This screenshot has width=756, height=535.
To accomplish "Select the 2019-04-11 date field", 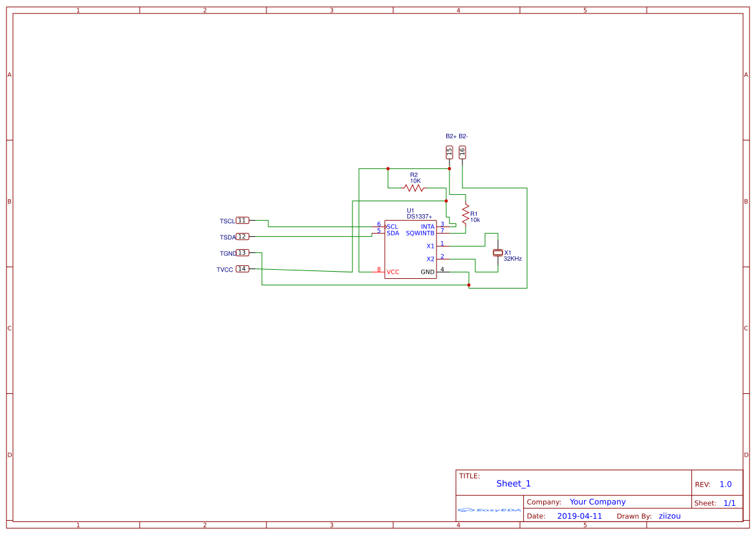I will pos(581,516).
